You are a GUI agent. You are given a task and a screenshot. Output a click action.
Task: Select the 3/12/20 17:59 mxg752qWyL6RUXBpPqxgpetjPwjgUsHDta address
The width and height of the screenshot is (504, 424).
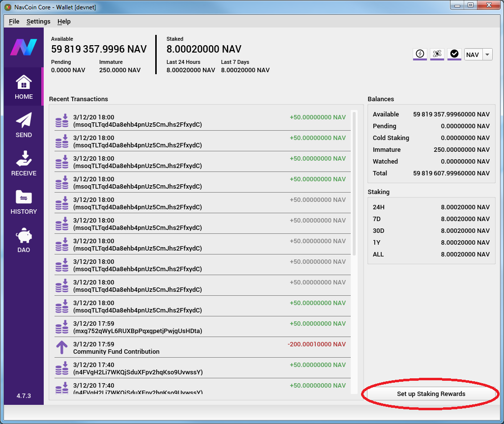click(x=138, y=331)
